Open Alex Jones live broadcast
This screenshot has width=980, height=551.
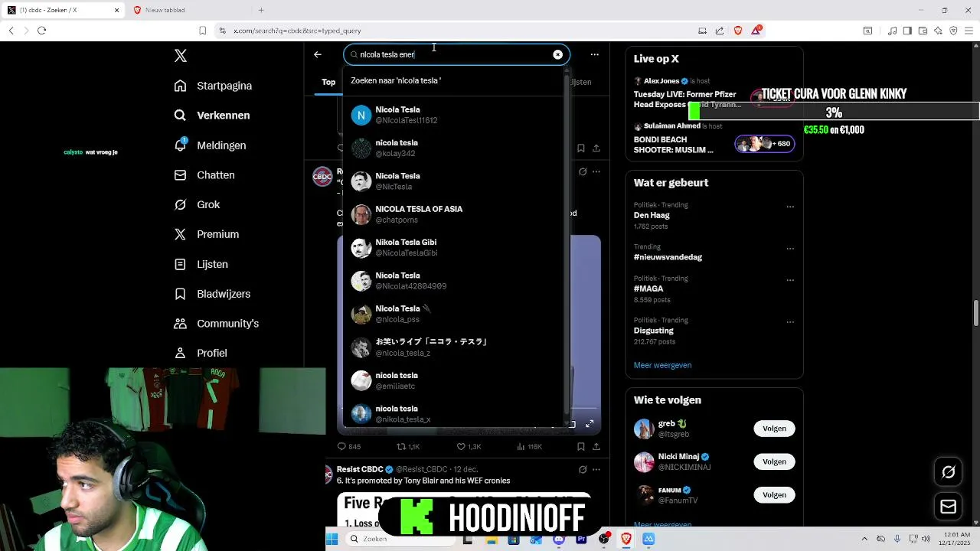tap(714, 93)
